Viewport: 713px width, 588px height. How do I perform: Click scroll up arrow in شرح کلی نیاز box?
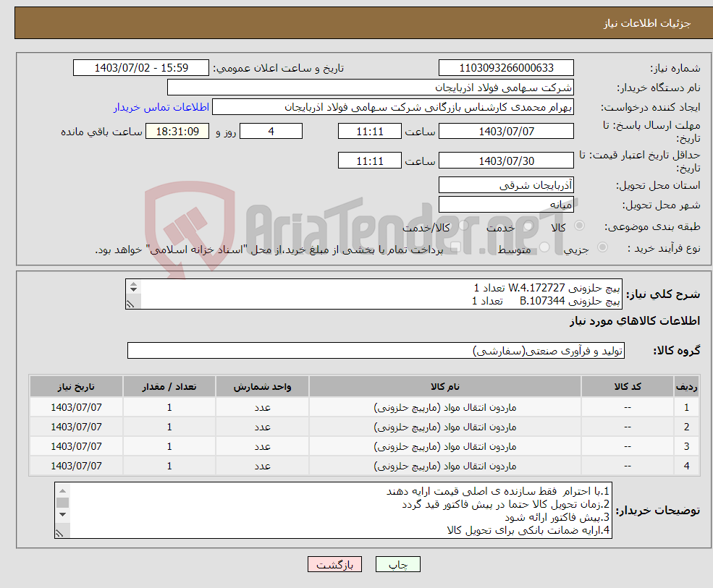pyautogui.click(x=133, y=284)
